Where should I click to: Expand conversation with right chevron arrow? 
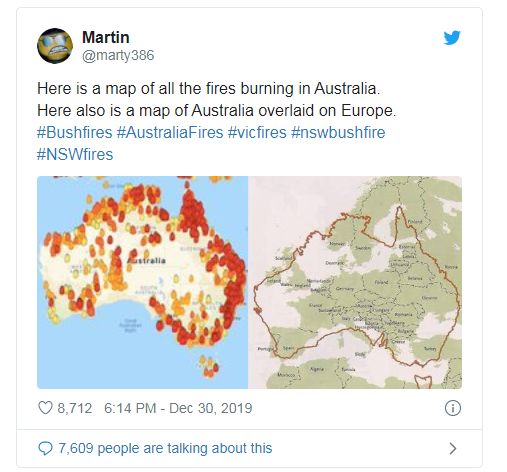[452, 448]
